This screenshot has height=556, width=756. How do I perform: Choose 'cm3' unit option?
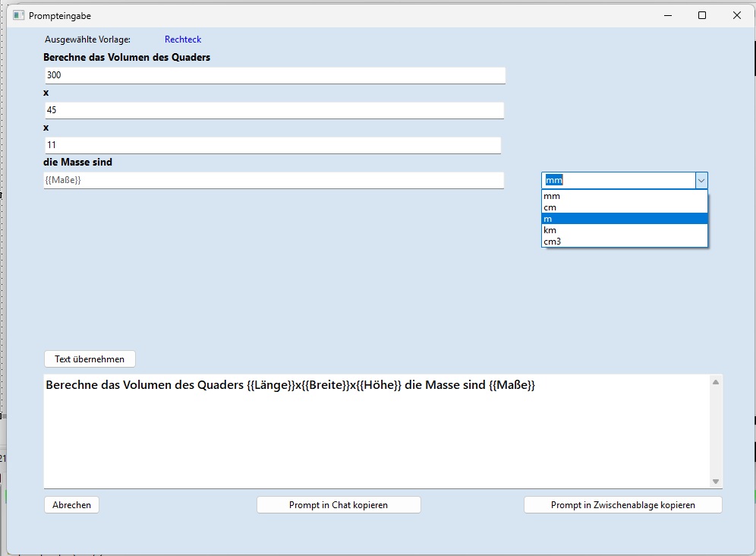pyautogui.click(x=553, y=242)
